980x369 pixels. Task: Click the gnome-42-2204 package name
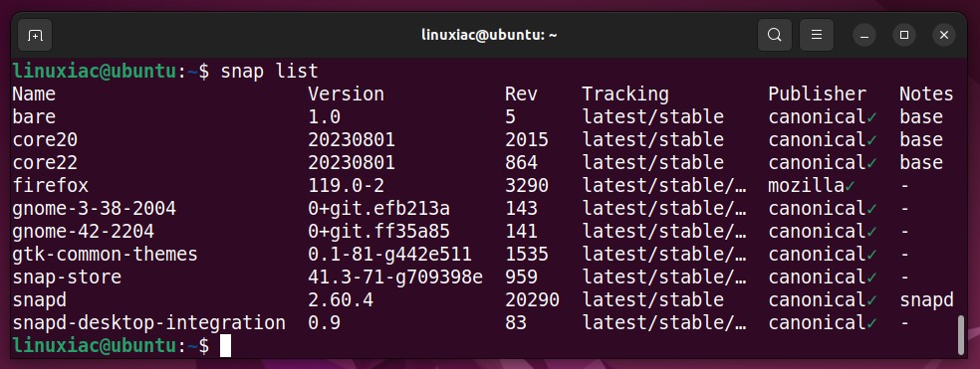pyautogui.click(x=83, y=232)
